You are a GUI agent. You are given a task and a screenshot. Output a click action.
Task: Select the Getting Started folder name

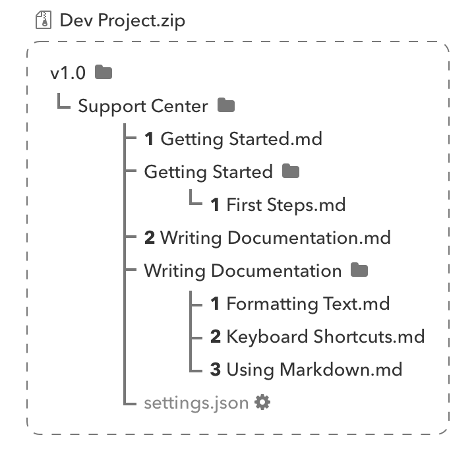pos(208,172)
